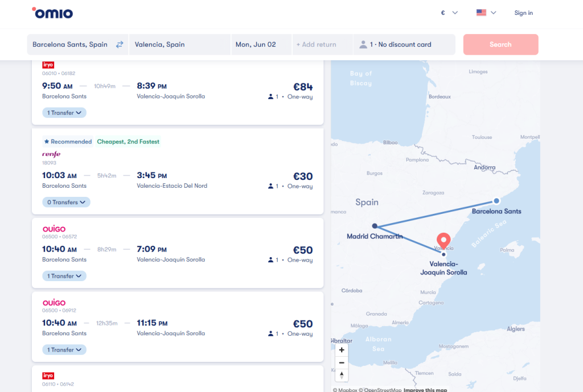Viewport: 583px width, 392px height.
Task: Click the Barcelona Sants map marker
Action: point(496,201)
